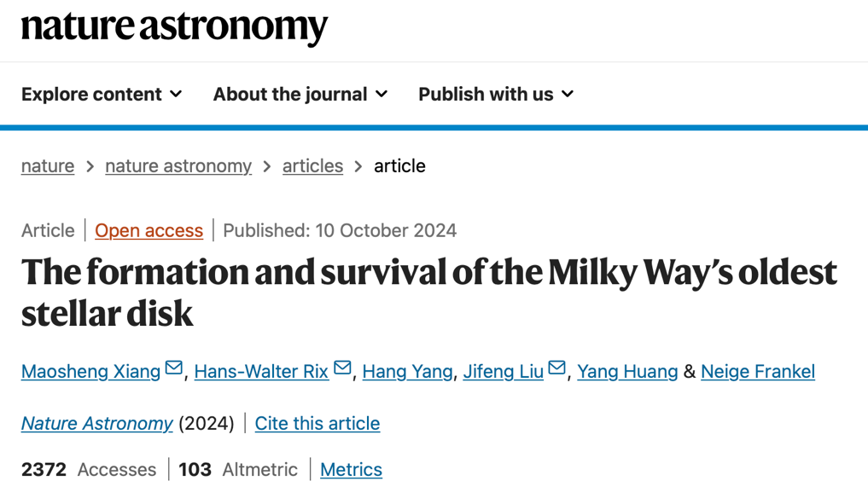This screenshot has height=498, width=868.
Task: Click the italic Nature Astronomy journal link
Action: pos(97,423)
